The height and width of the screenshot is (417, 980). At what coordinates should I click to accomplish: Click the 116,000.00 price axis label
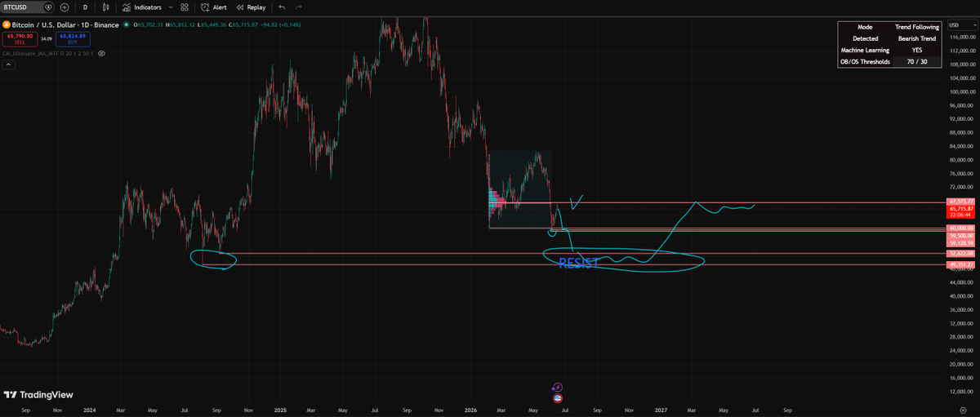click(962, 37)
